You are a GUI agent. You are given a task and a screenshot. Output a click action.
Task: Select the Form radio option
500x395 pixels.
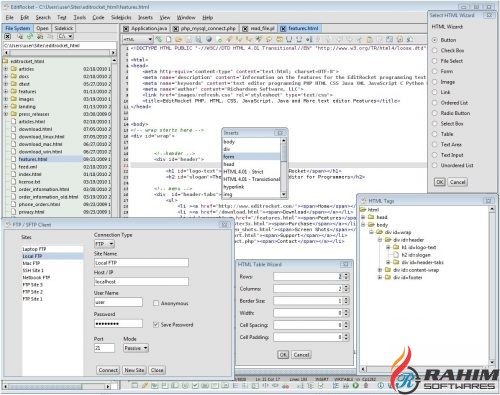(435, 71)
